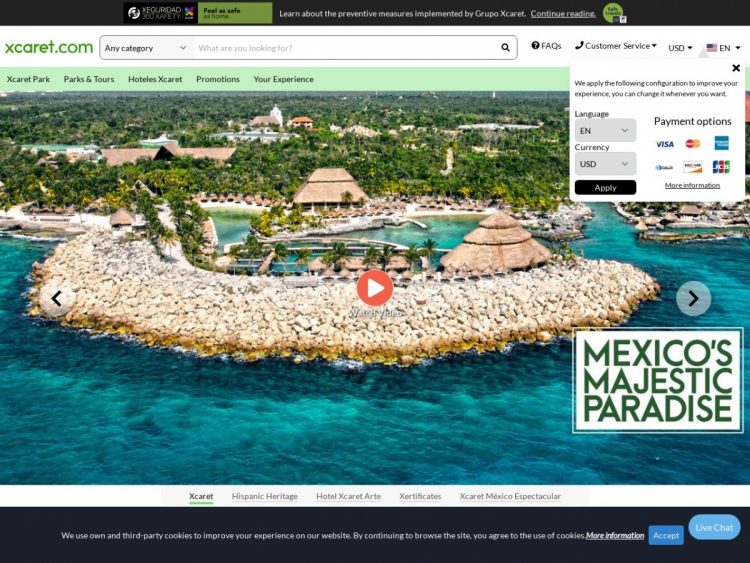Open the Parks & Tours menu
Viewport: 750px width, 563px height.
tap(89, 79)
